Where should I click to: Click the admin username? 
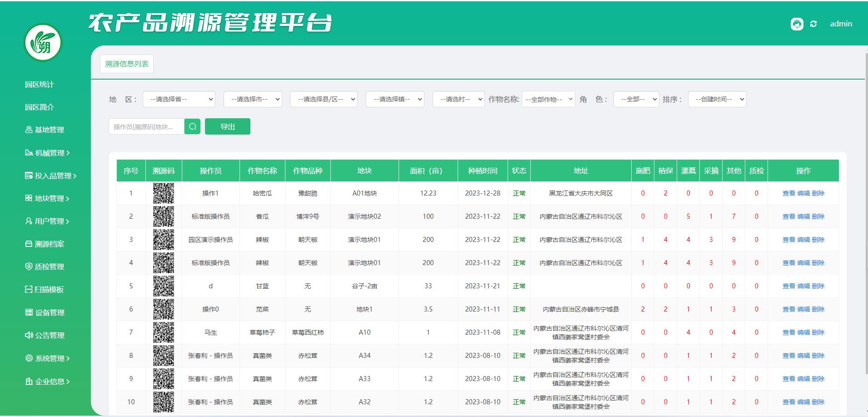point(841,24)
